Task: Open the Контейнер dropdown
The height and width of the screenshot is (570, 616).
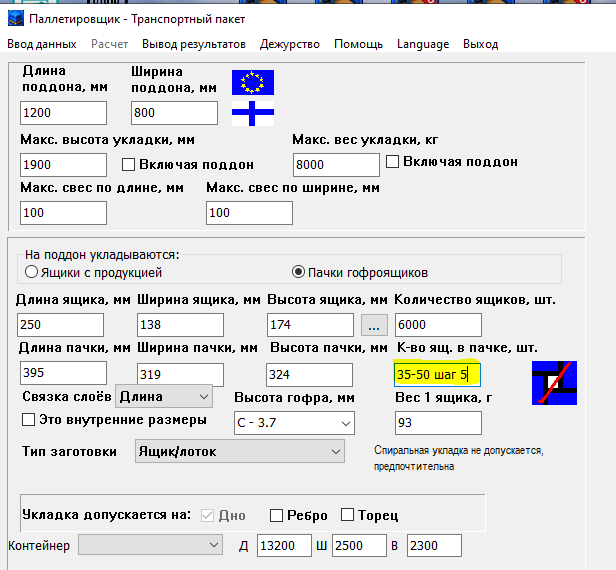Action: pyautogui.click(x=150, y=545)
